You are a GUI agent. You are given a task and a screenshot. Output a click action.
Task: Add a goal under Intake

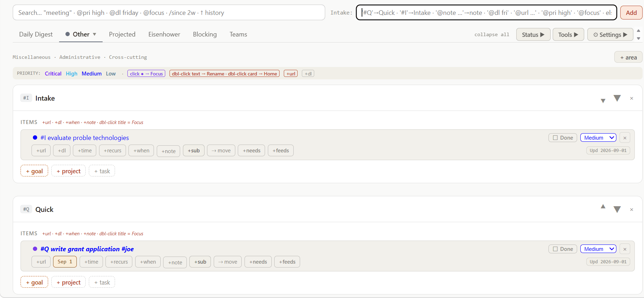click(34, 171)
